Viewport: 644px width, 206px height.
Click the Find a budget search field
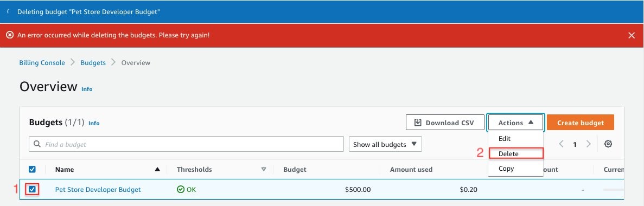(186, 144)
